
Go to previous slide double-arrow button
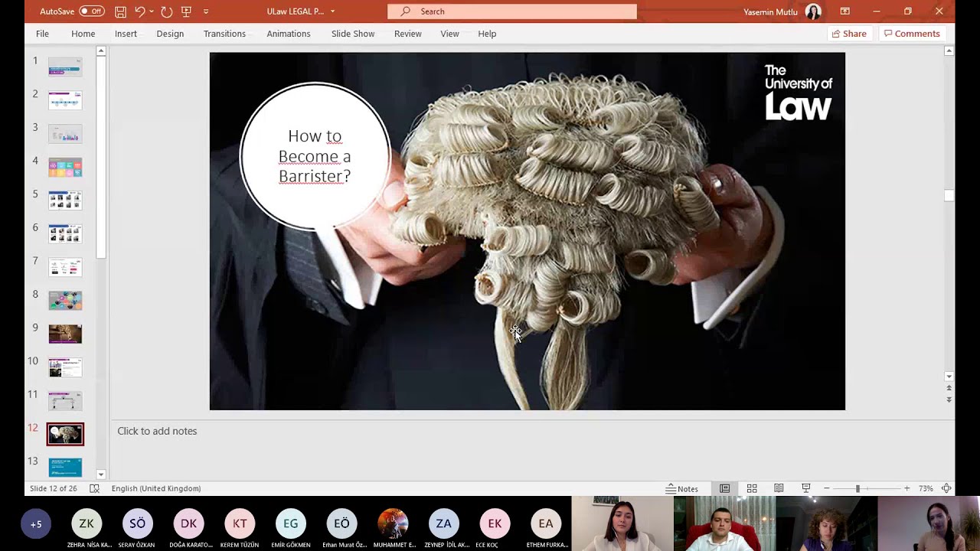(949, 389)
